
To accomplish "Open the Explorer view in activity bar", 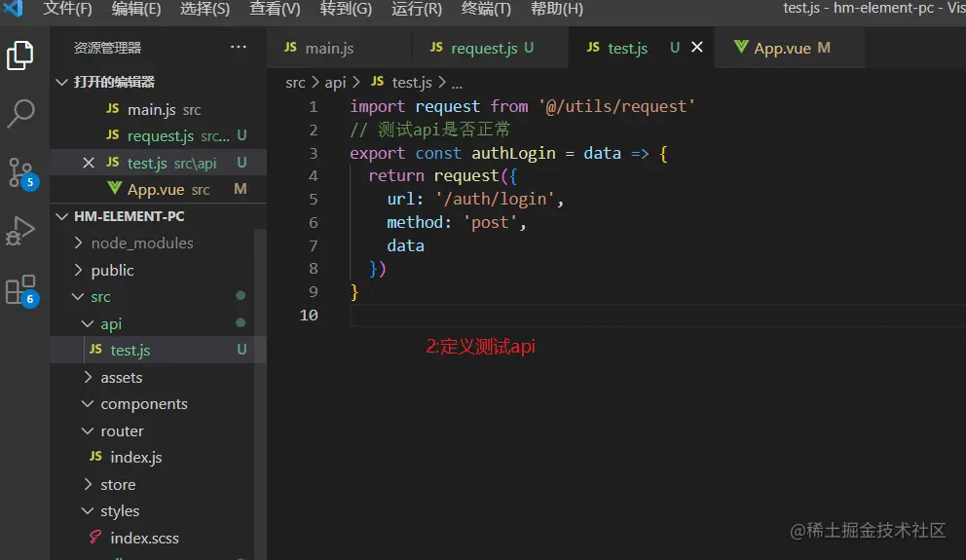I will 19,56.
